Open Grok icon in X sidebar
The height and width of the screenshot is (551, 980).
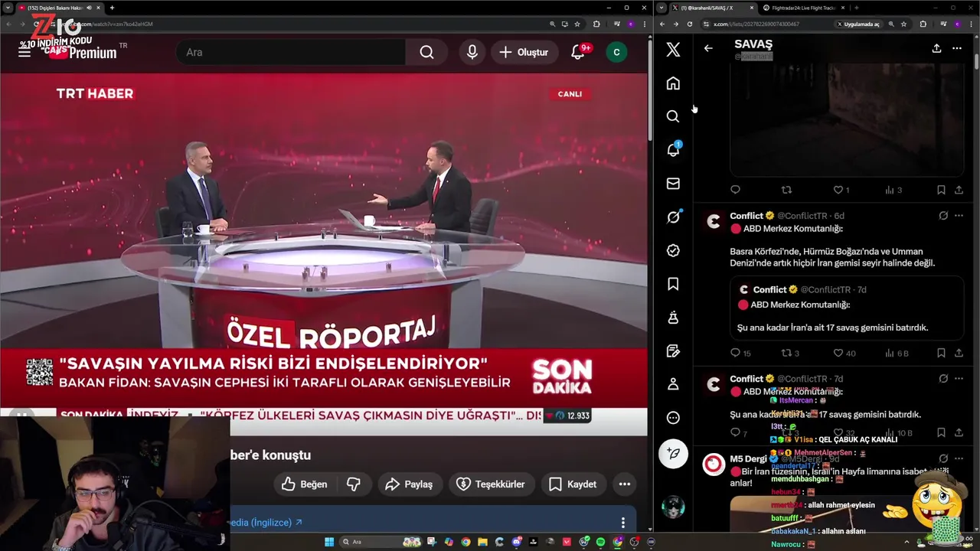[x=673, y=217]
